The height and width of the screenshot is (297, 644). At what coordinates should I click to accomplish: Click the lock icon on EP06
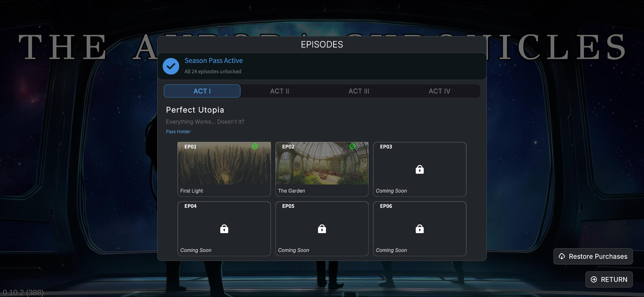click(419, 229)
